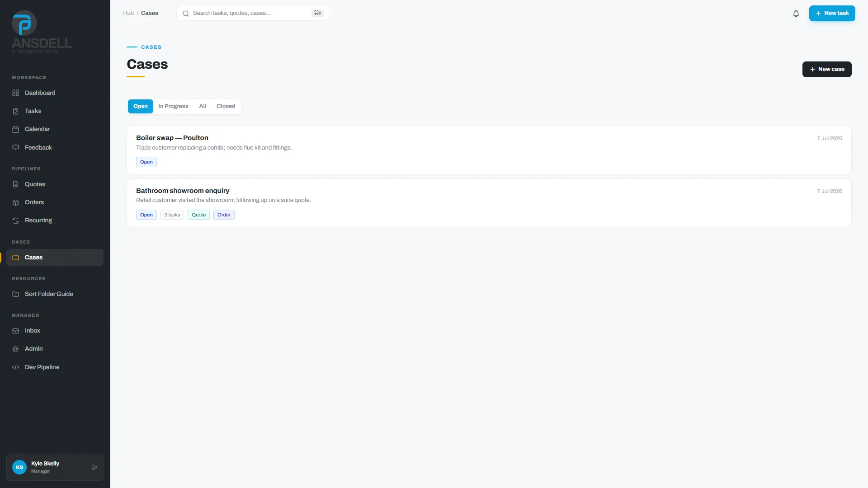Switch to Closed cases tab

[226, 106]
